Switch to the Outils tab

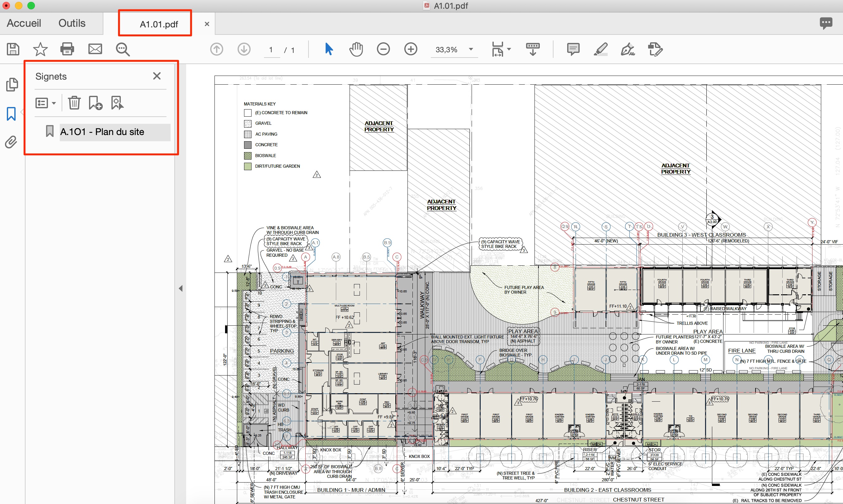[x=72, y=23]
